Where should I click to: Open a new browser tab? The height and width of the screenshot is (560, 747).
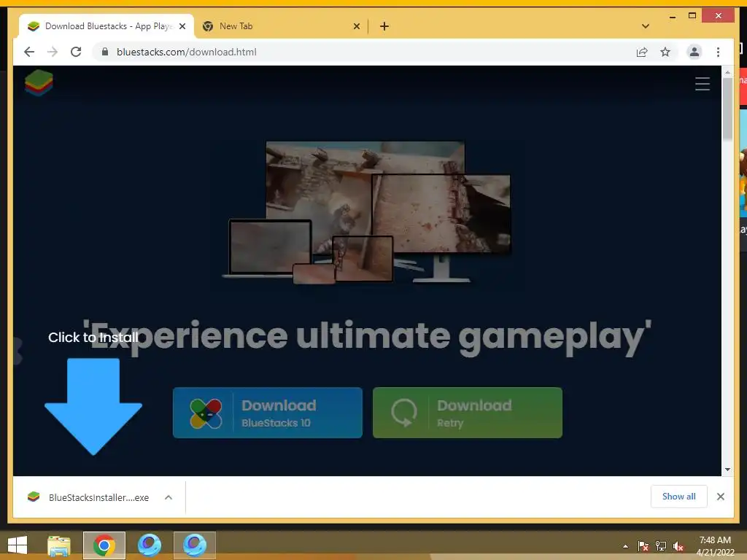(x=384, y=26)
